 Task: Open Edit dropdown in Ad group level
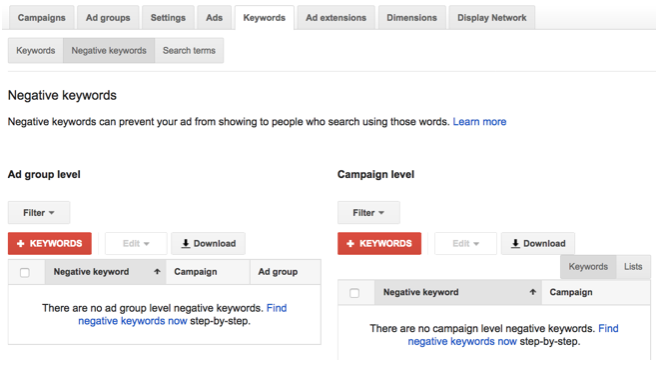136,243
